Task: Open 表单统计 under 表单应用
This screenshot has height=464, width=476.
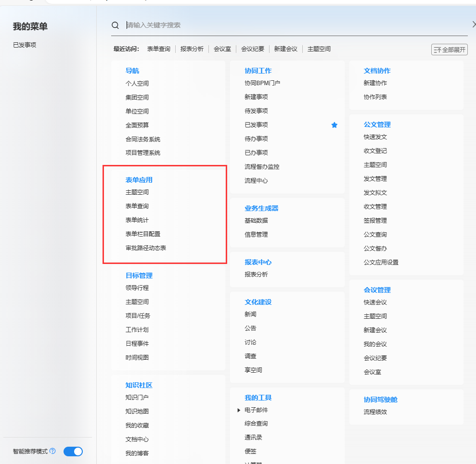Action: pos(137,220)
